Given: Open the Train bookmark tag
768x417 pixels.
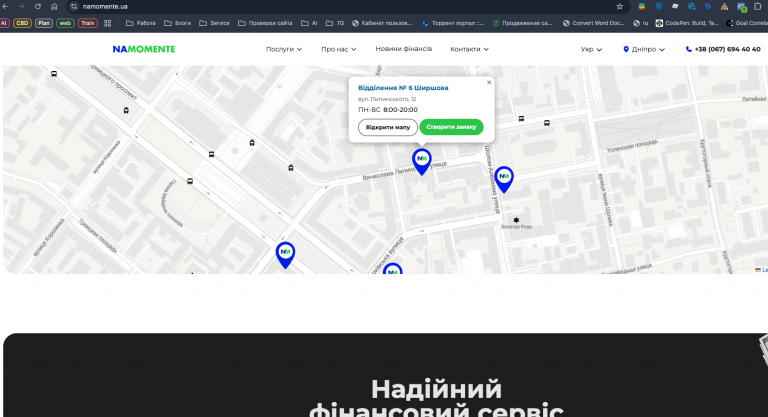Looking at the screenshot, I should tap(88, 23).
